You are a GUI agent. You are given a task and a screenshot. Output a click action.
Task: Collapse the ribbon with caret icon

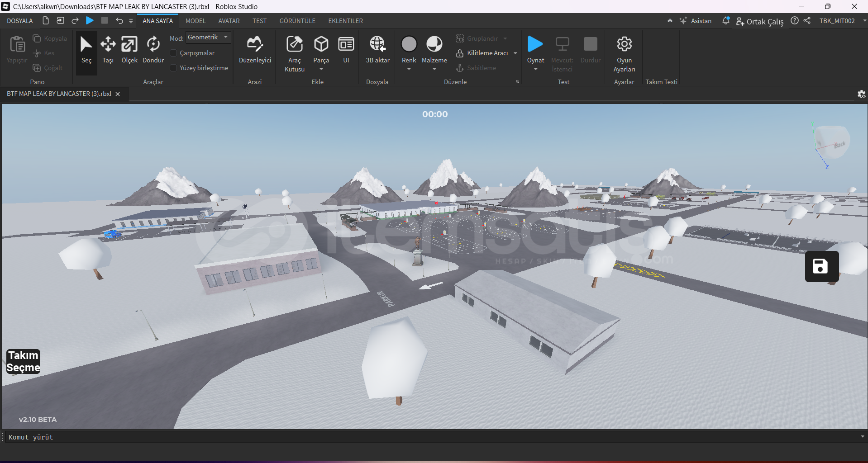(x=670, y=21)
